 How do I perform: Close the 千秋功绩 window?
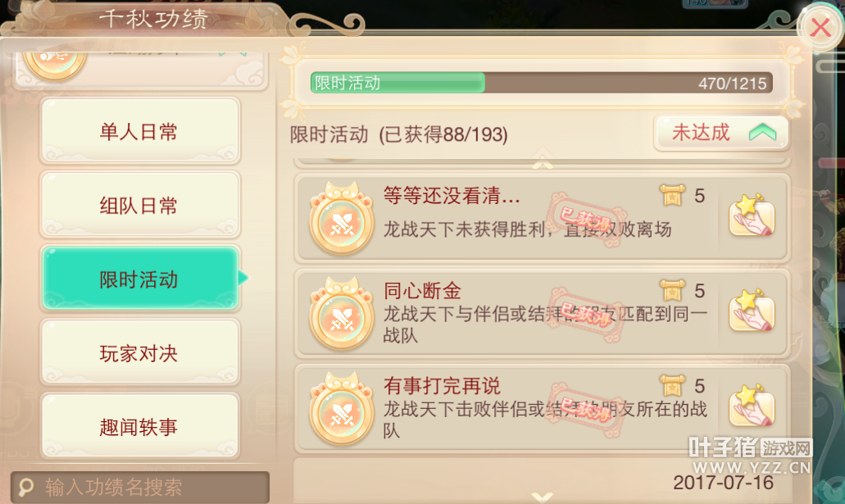(x=820, y=28)
